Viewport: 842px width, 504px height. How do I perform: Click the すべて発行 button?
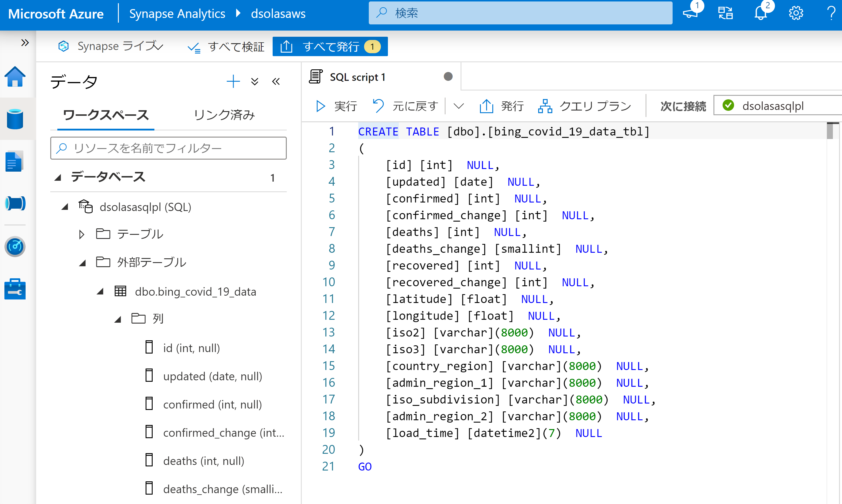pos(330,46)
